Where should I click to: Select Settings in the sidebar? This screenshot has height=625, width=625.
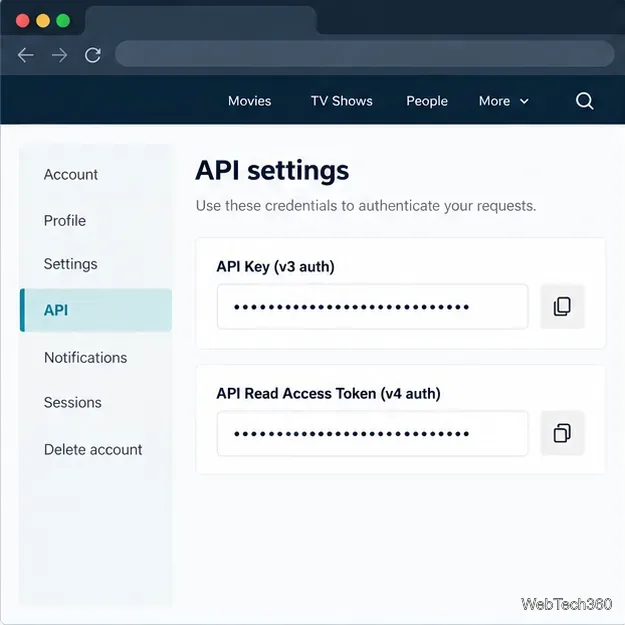point(71,264)
